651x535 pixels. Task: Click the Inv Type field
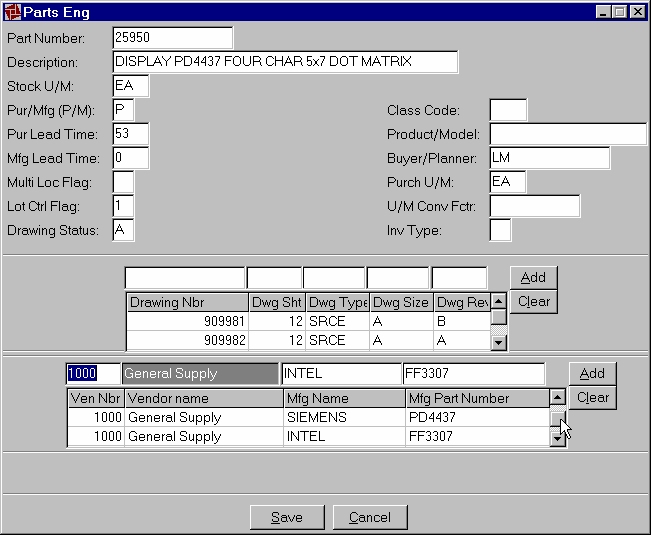click(500, 230)
